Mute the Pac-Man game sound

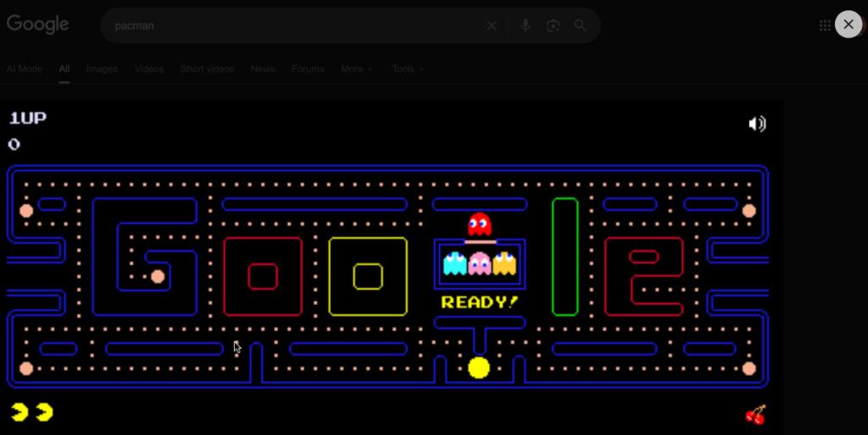point(757,125)
